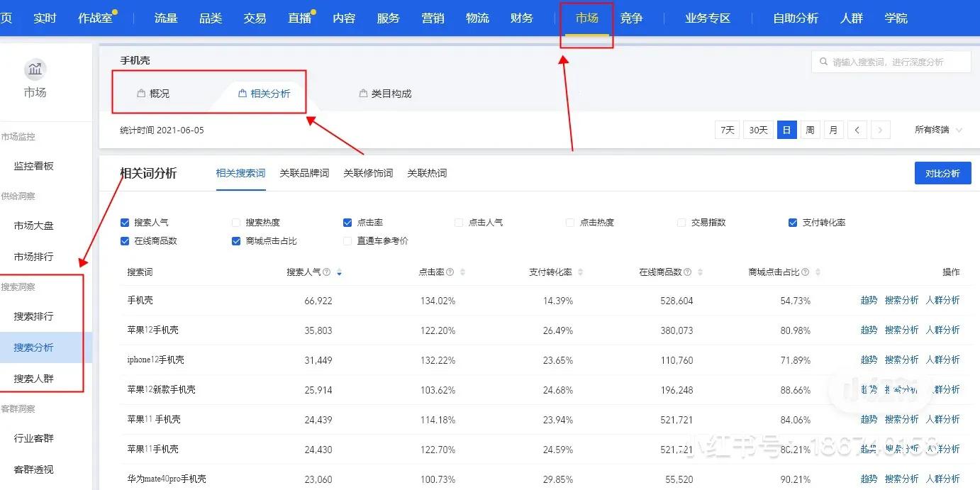Image resolution: width=980 pixels, height=490 pixels.
Task: Click the magnifier icon in the top search box
Action: tap(822, 62)
